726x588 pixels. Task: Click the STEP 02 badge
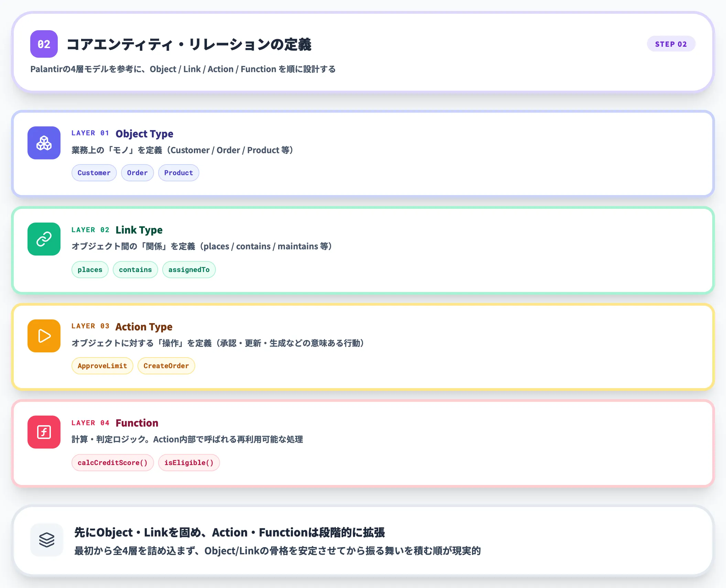(671, 44)
